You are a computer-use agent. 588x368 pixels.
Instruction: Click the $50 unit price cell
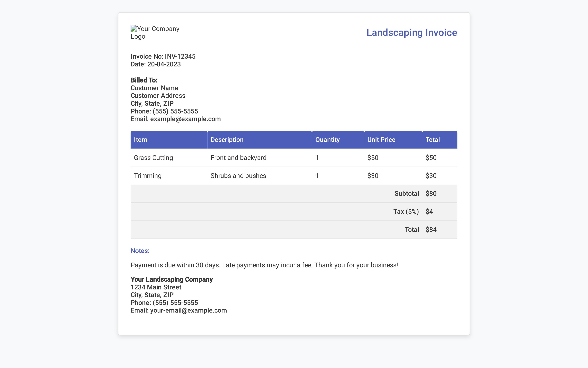(x=393, y=158)
